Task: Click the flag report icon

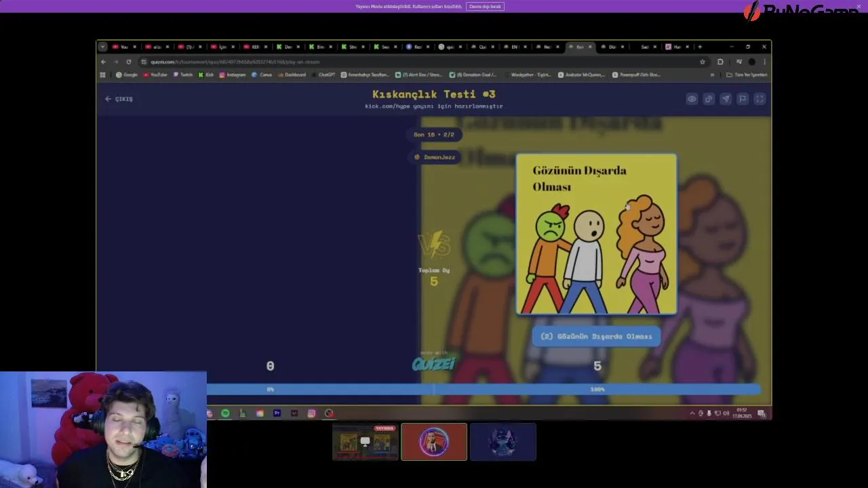Action: [743, 99]
